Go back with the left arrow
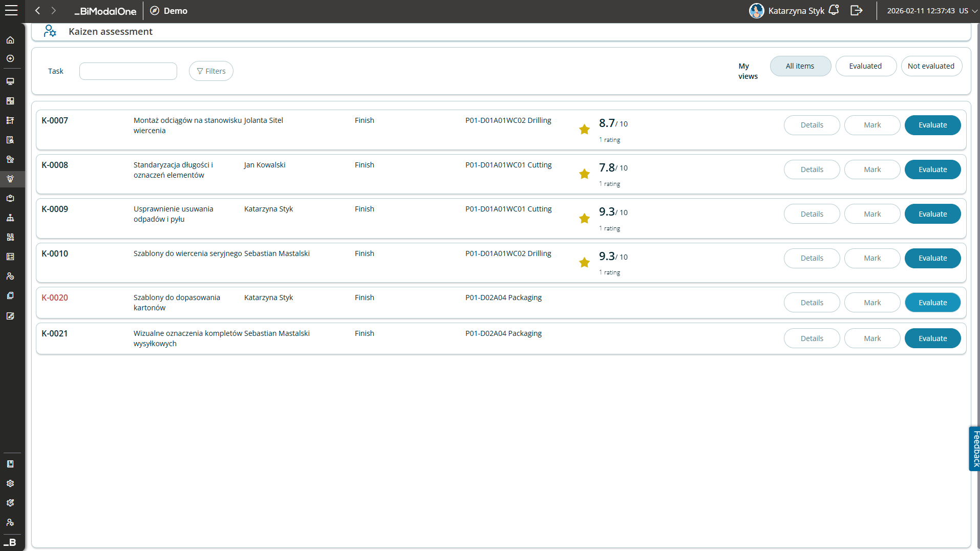Screen dimensions: 980x551 (x=37, y=11)
